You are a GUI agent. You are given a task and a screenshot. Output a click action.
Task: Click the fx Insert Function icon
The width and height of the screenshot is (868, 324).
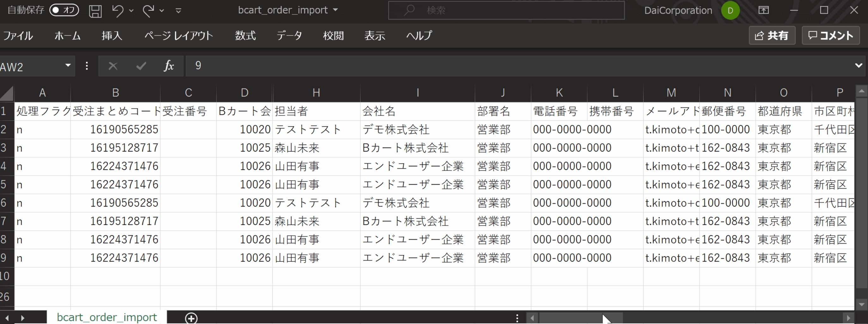click(169, 66)
